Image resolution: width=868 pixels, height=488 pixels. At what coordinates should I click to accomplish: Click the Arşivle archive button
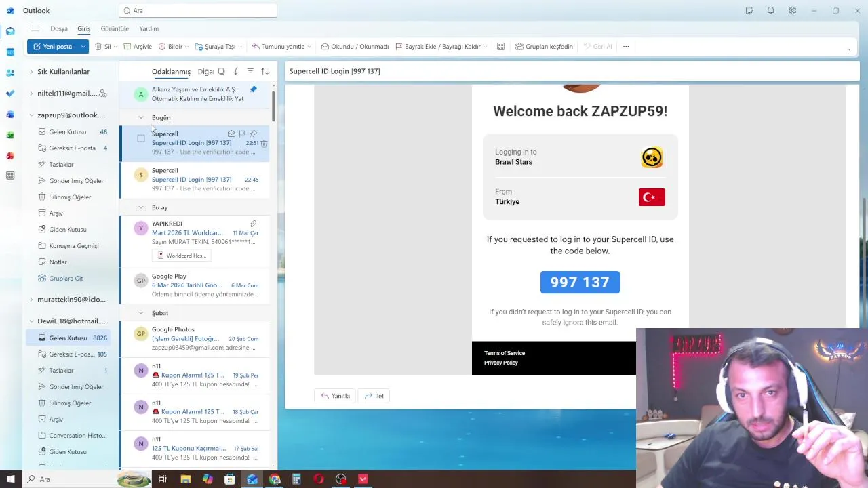coord(138,47)
